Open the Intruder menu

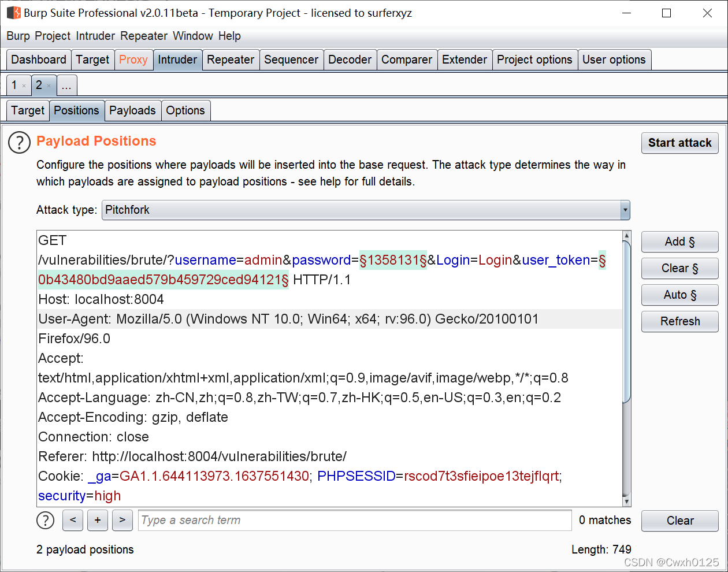95,36
